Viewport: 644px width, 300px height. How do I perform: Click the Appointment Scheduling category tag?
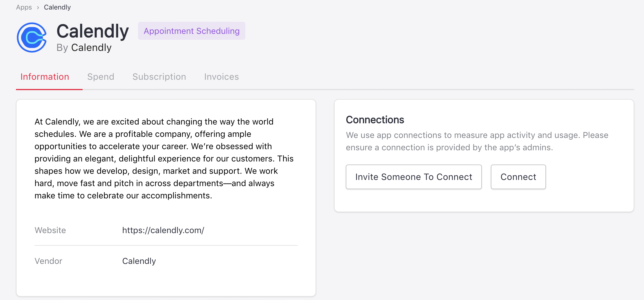pyautogui.click(x=192, y=31)
